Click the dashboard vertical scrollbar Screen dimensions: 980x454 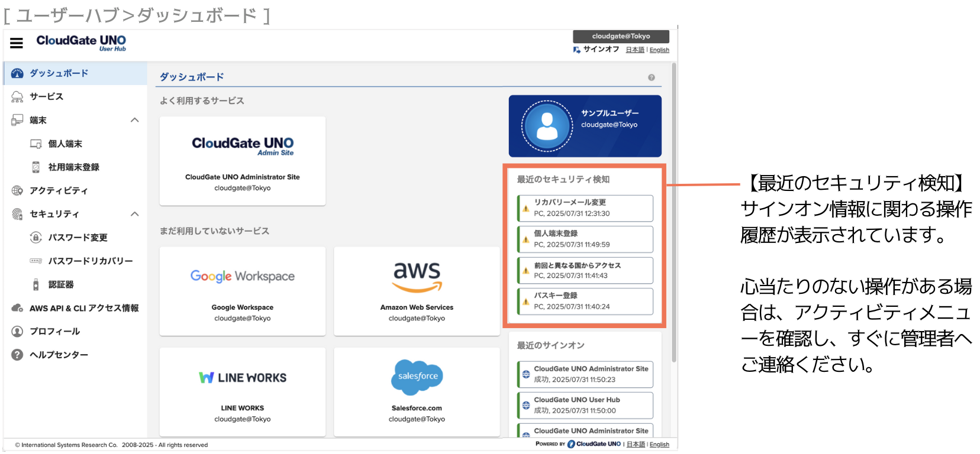tap(673, 213)
